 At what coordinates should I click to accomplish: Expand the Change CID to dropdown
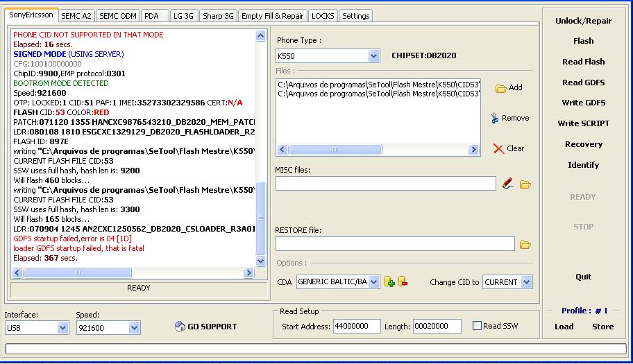tap(526, 282)
